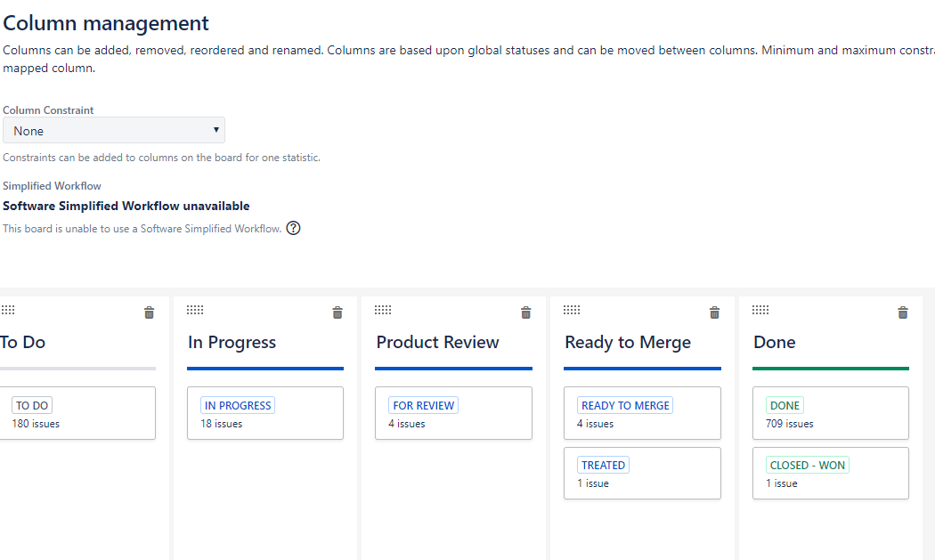935x560 pixels.
Task: Click the Column Constraint label
Action: click(48, 110)
